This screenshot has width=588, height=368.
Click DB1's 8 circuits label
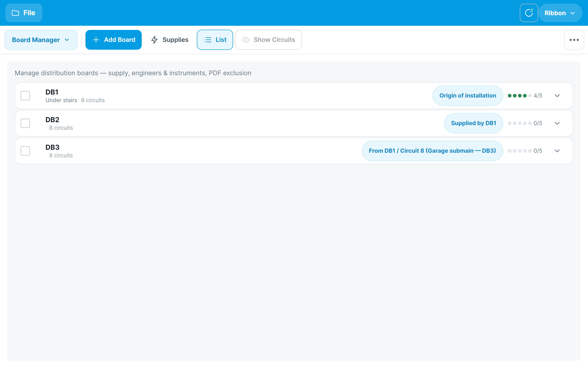93,100
